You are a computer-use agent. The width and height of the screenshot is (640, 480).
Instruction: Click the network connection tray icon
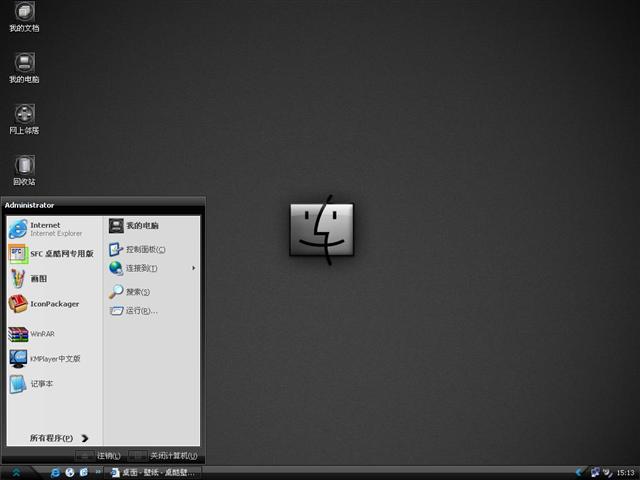(x=596, y=473)
